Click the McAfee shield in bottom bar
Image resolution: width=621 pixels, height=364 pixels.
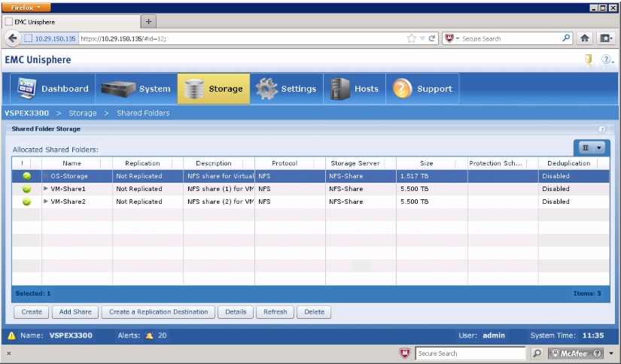(x=404, y=353)
